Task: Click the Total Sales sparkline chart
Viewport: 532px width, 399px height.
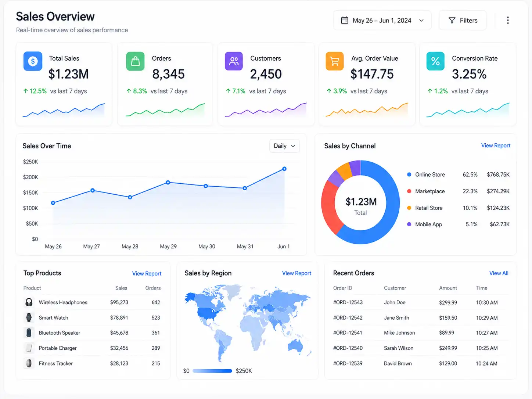Action: [64, 110]
